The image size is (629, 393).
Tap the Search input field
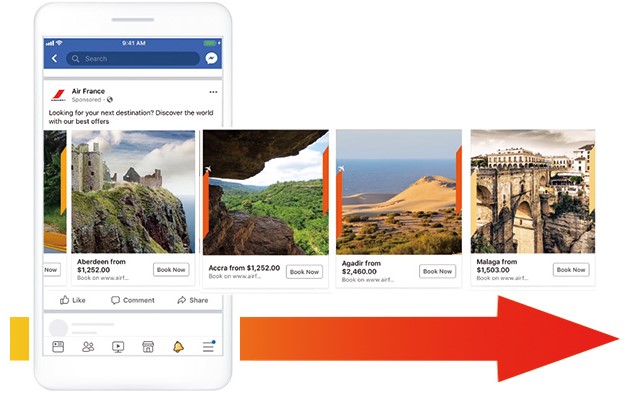click(x=133, y=59)
